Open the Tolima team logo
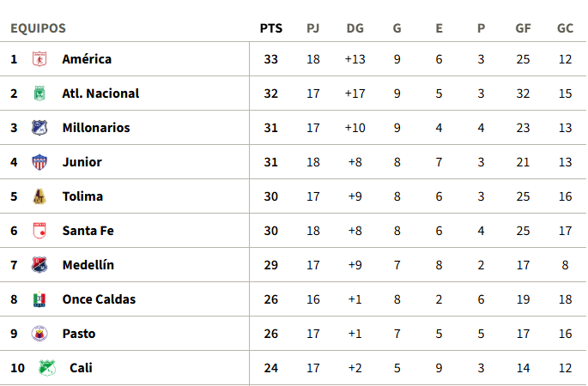The image size is (588, 386). point(39,196)
